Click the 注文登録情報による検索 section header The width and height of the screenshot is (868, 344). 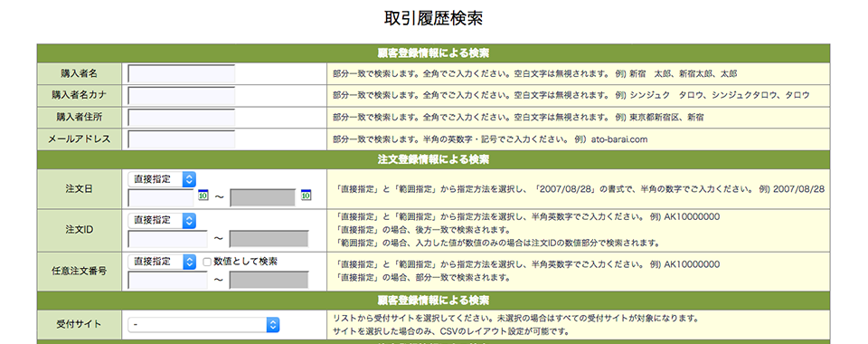tap(433, 159)
